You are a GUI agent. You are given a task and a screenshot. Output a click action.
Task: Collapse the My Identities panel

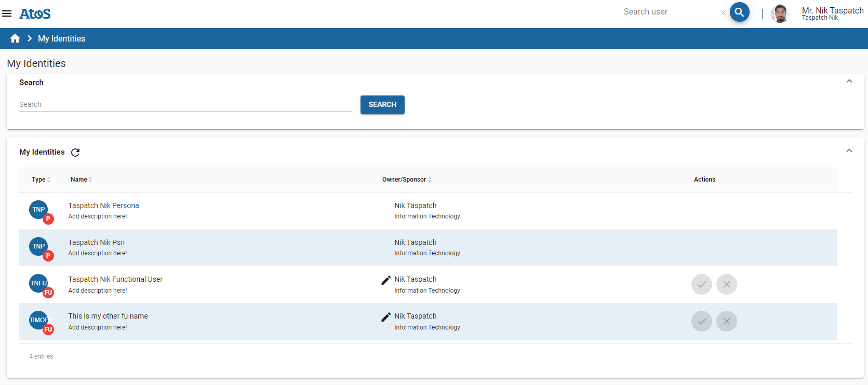click(x=849, y=151)
